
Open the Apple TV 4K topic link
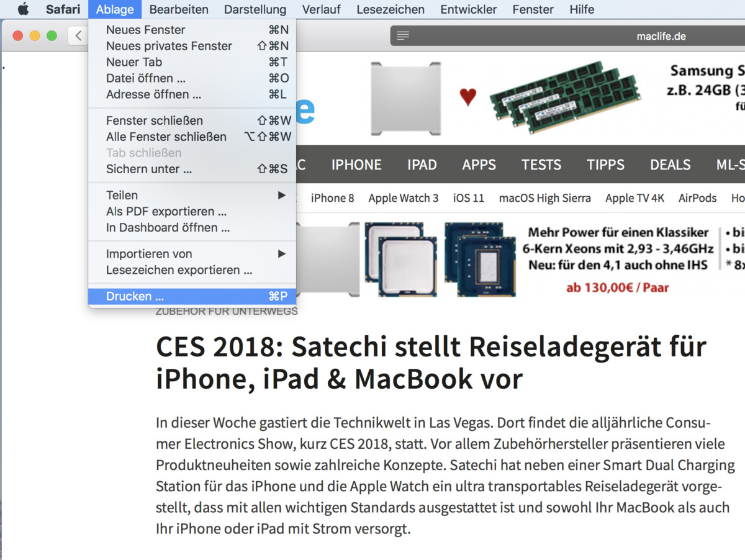(635, 198)
